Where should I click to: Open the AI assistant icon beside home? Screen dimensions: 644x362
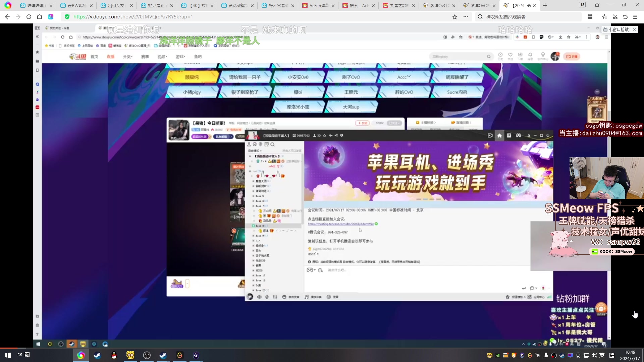51,17
